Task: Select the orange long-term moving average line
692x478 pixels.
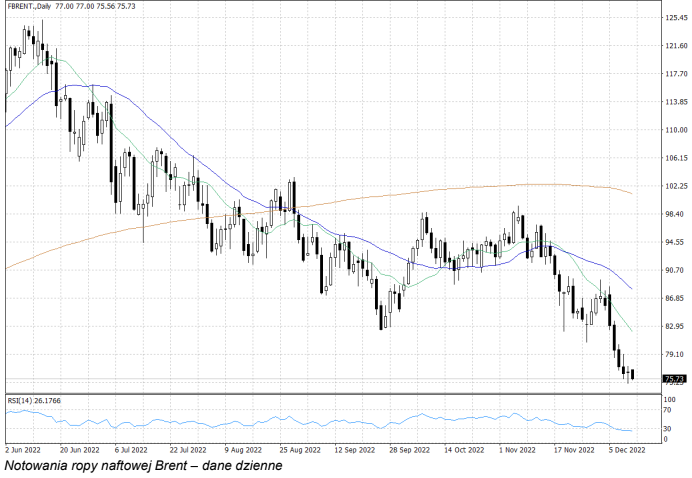Action: (400, 193)
